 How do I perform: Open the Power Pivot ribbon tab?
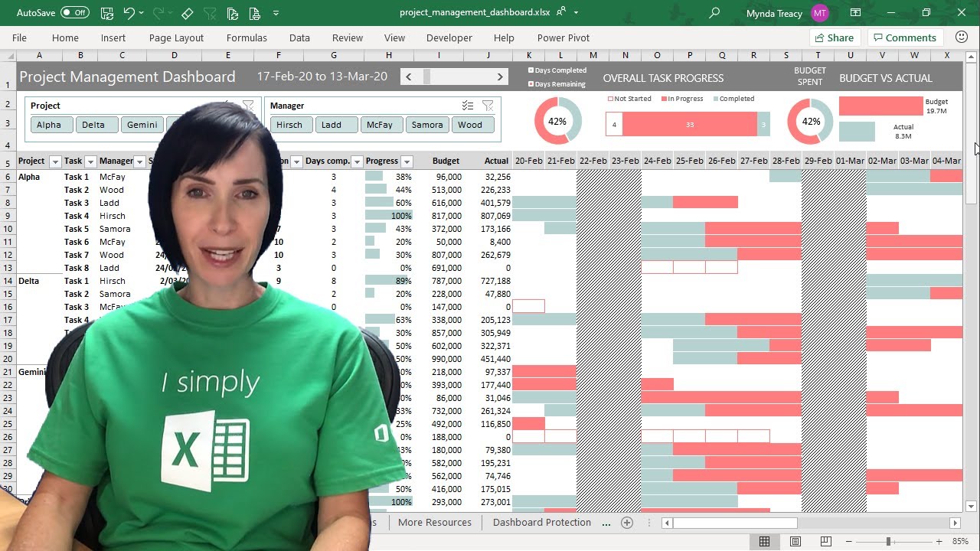[563, 37]
